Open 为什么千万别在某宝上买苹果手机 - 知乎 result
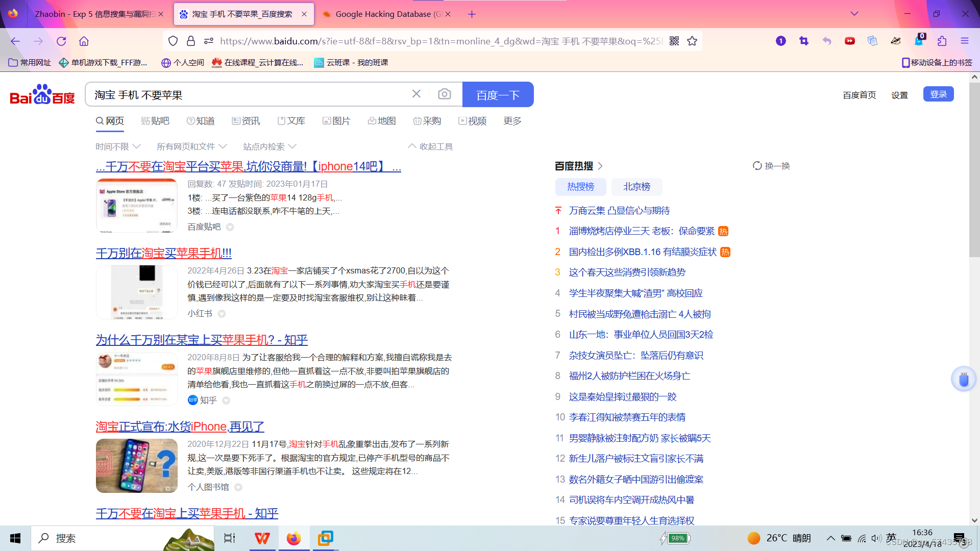Image resolution: width=980 pixels, height=551 pixels. 202,340
